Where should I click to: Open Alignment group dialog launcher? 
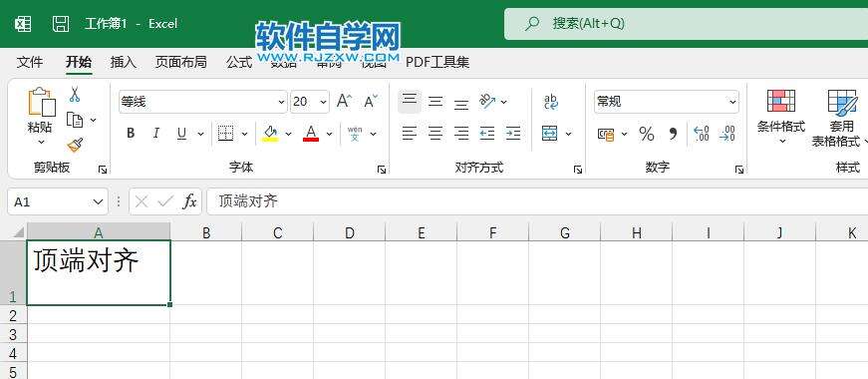coord(577,170)
